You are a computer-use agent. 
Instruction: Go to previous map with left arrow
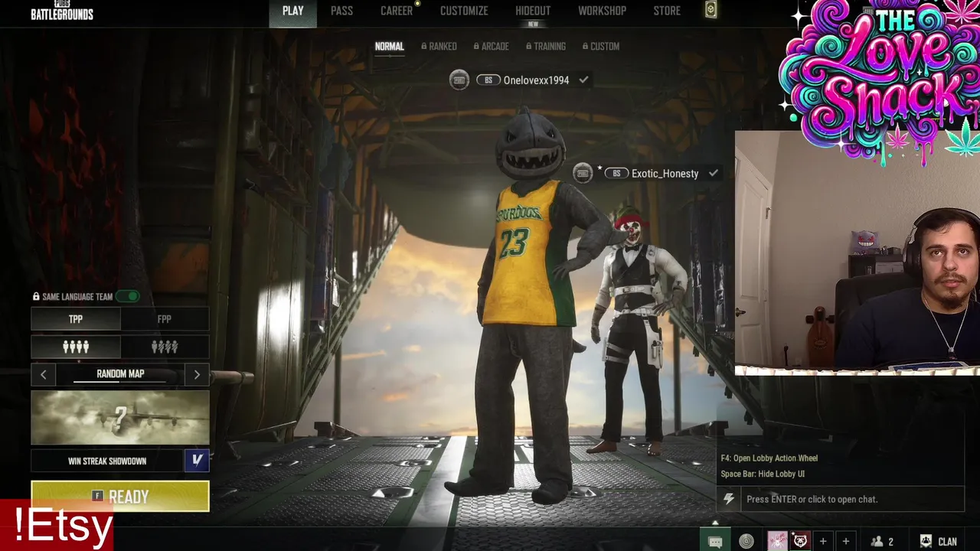[x=44, y=374]
